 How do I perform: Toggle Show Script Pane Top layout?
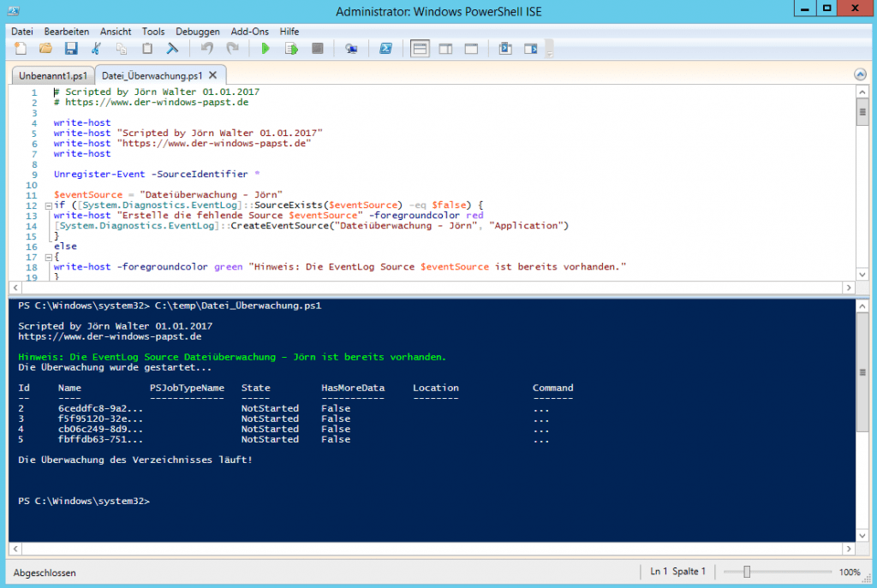coord(418,49)
